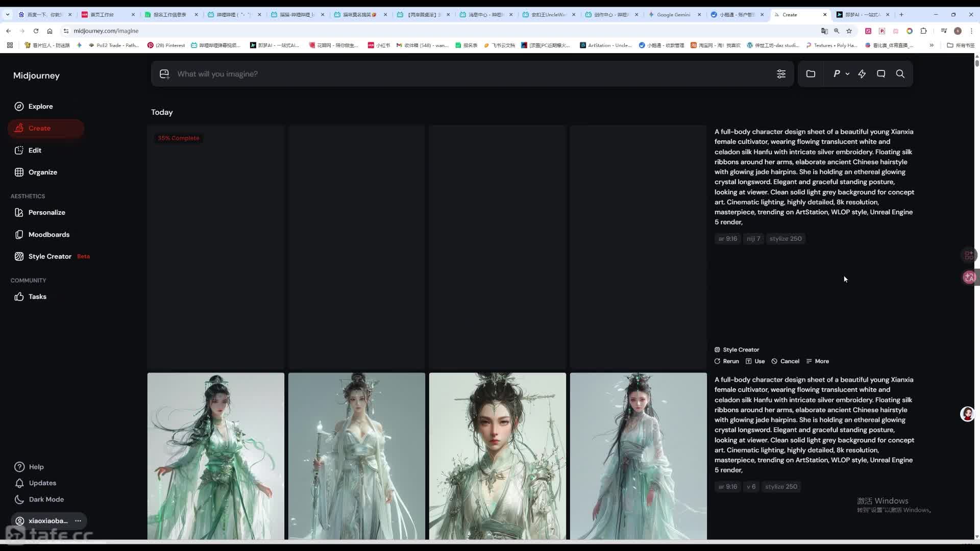Open the media control icon in Chrome toolbar
Screen dimensions: 980x551
click(x=944, y=31)
